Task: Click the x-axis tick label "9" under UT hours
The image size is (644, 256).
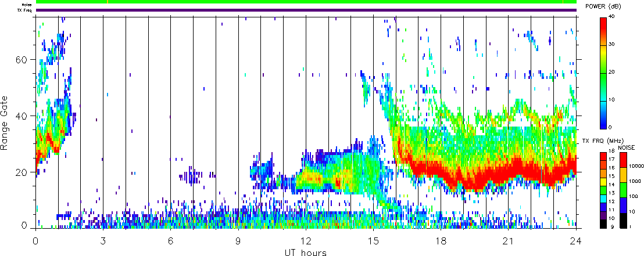Action: [x=238, y=241]
